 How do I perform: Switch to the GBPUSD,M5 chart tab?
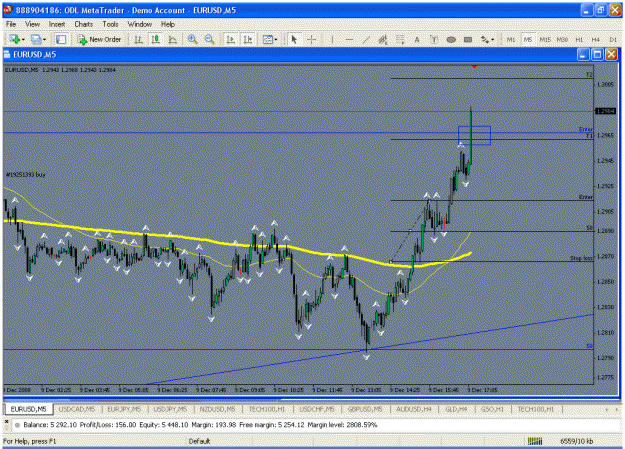tap(365, 409)
